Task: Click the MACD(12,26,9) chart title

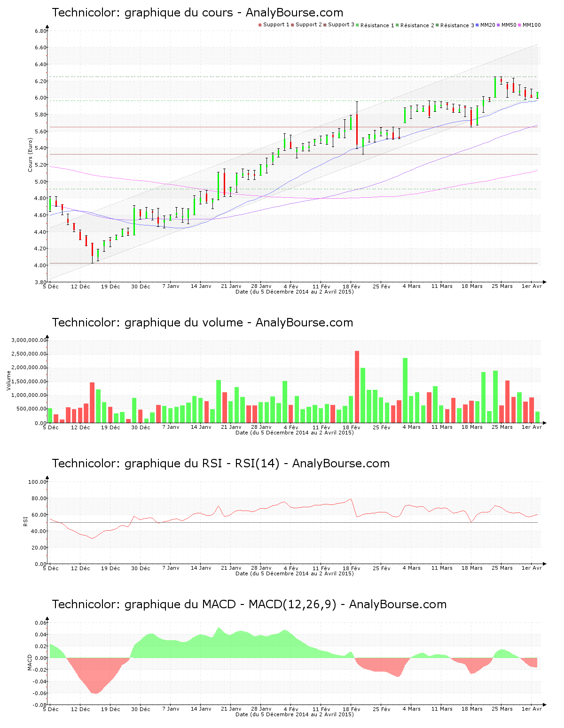Action: click(x=249, y=604)
